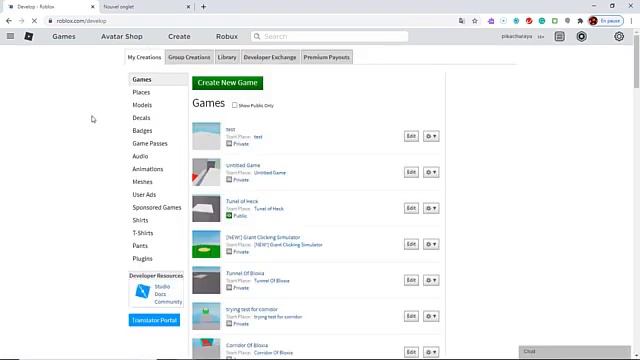The height and width of the screenshot is (360, 640).
Task: Click Edit for Tunnel Of Bloxia
Action: coord(411,280)
